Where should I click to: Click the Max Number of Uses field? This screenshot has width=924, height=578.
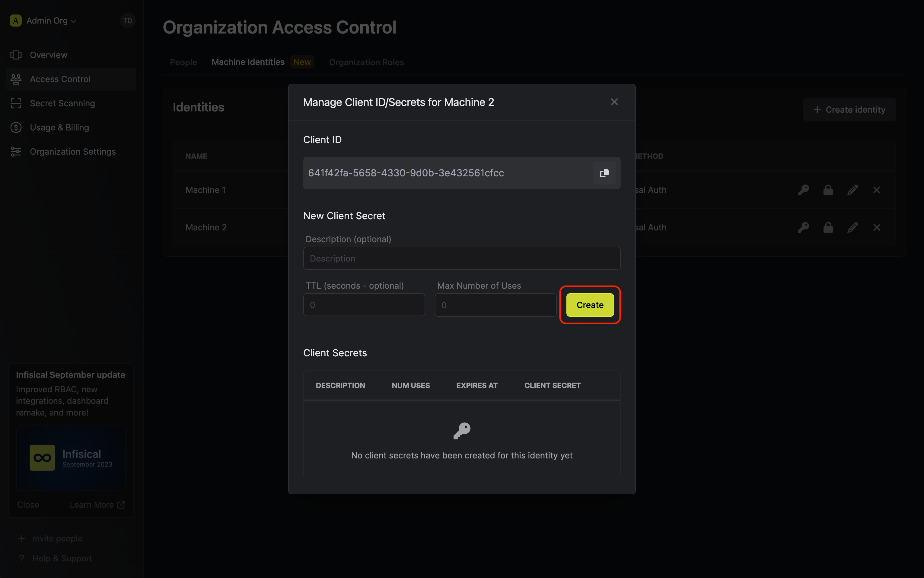495,305
